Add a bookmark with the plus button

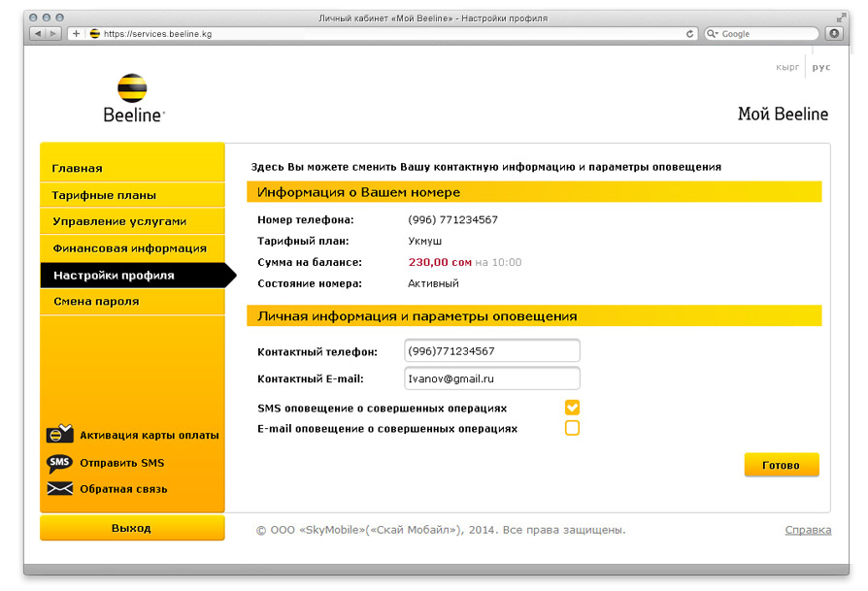coord(76,34)
